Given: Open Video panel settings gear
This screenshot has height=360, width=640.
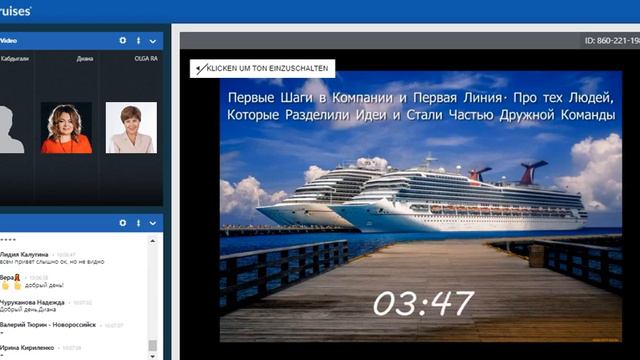Looking at the screenshot, I should (x=122, y=41).
